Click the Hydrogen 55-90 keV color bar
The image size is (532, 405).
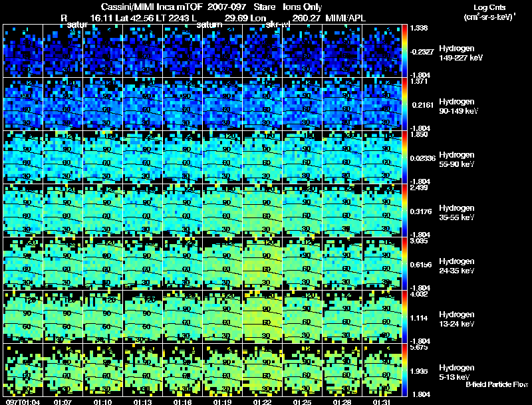pyautogui.click(x=405, y=158)
